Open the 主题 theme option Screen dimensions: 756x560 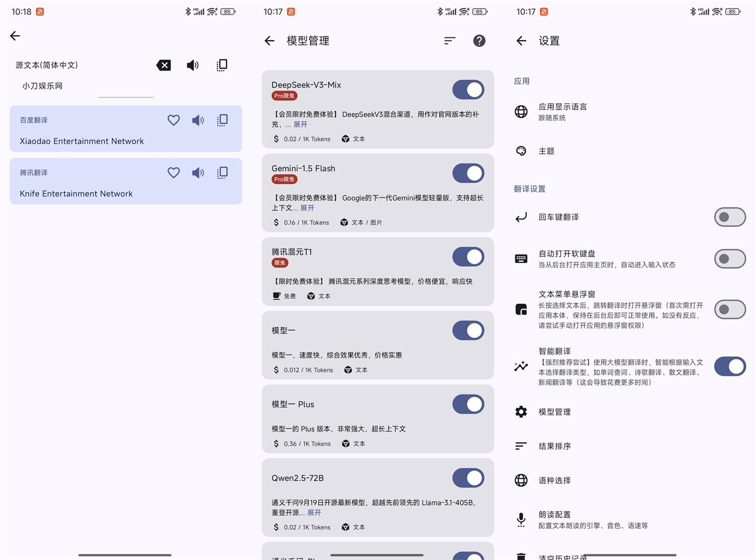point(546,150)
